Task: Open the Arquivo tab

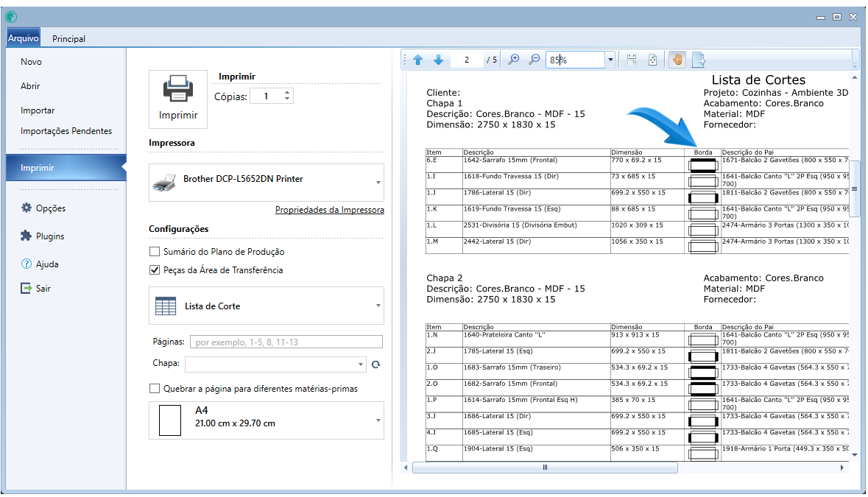Action: [x=24, y=38]
